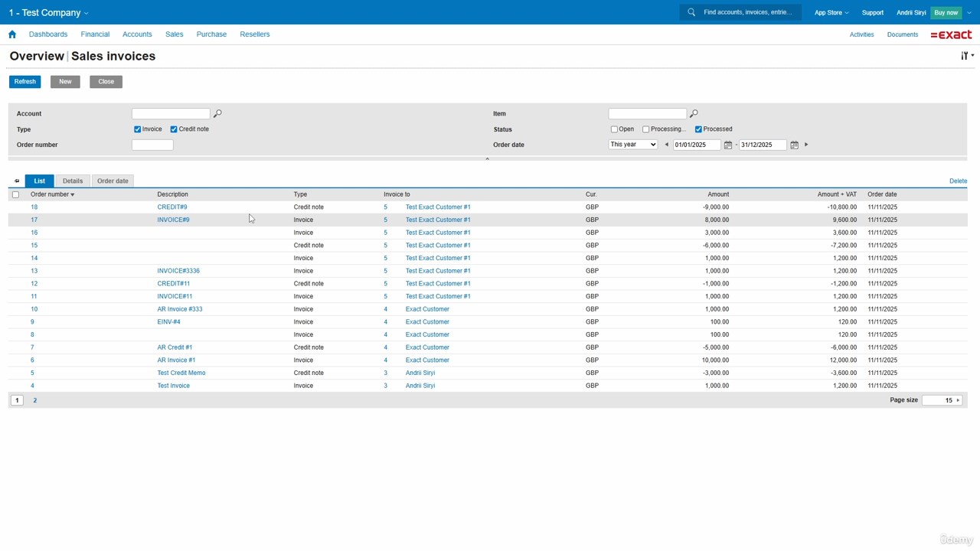Uncheck the Credit note type checkbox
This screenshot has height=551, width=980.
pyautogui.click(x=174, y=129)
